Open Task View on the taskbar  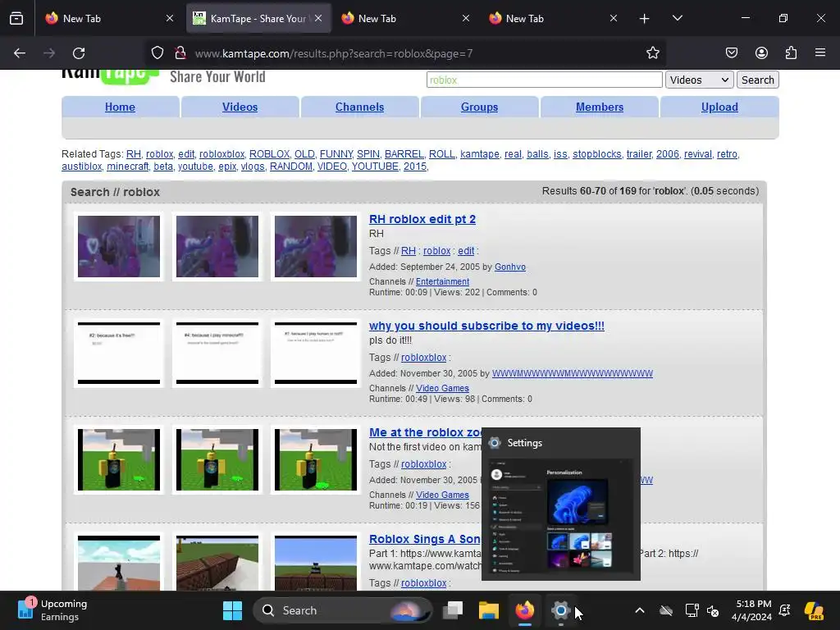tap(453, 610)
